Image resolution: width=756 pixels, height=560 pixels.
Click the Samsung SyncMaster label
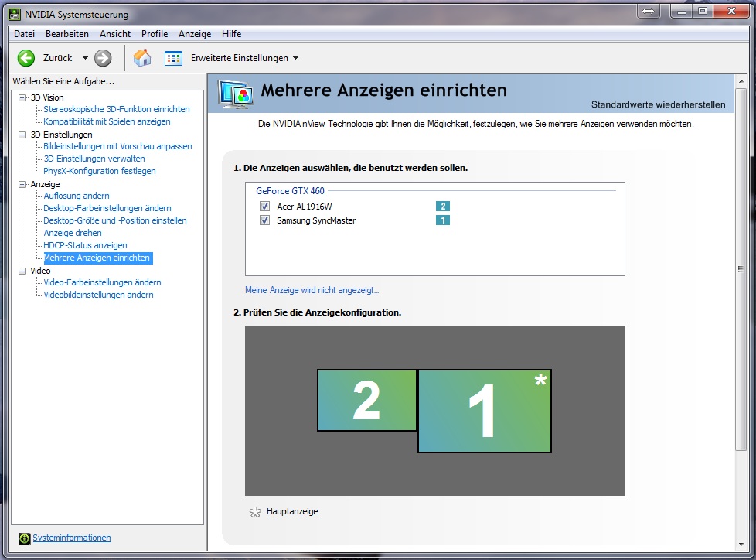316,220
